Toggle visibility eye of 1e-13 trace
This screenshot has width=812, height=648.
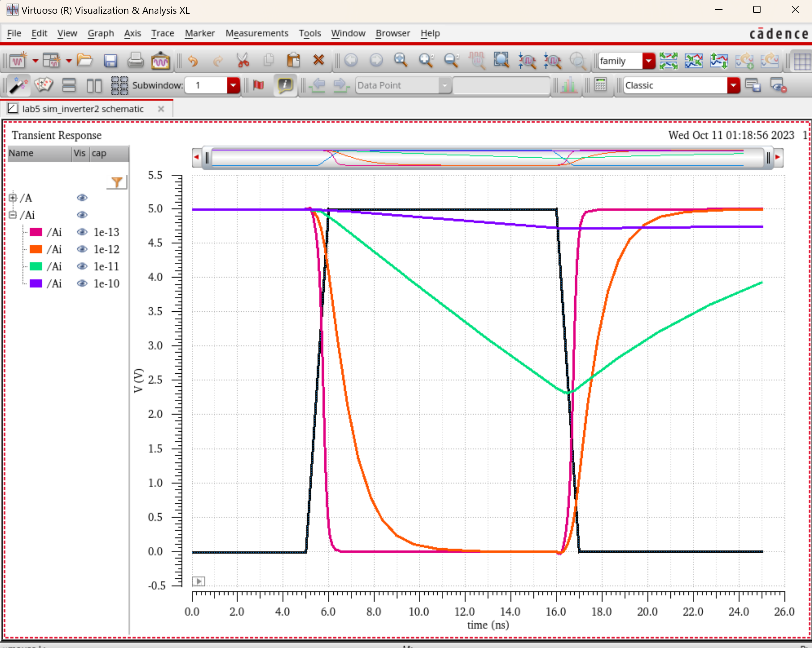[82, 232]
